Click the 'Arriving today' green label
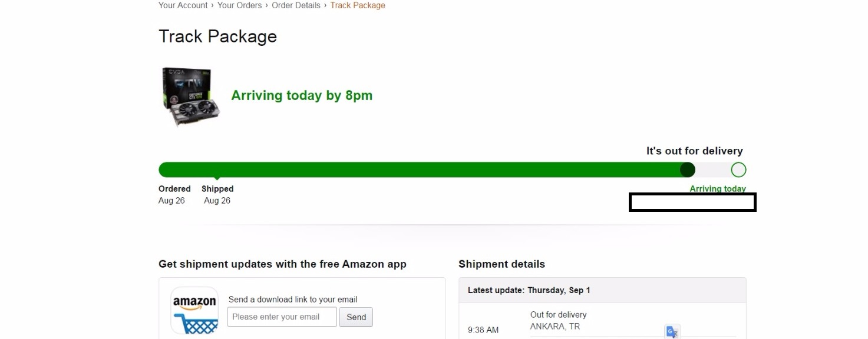The height and width of the screenshot is (339, 868). (718, 189)
